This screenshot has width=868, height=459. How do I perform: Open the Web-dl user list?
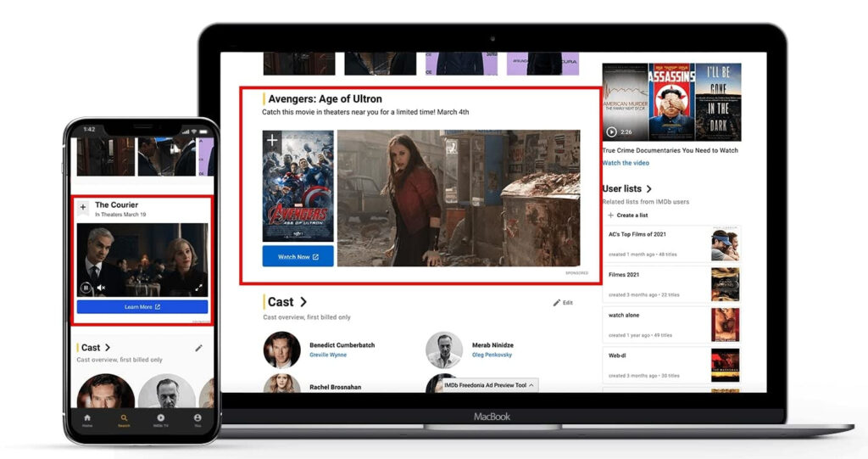coord(671,366)
